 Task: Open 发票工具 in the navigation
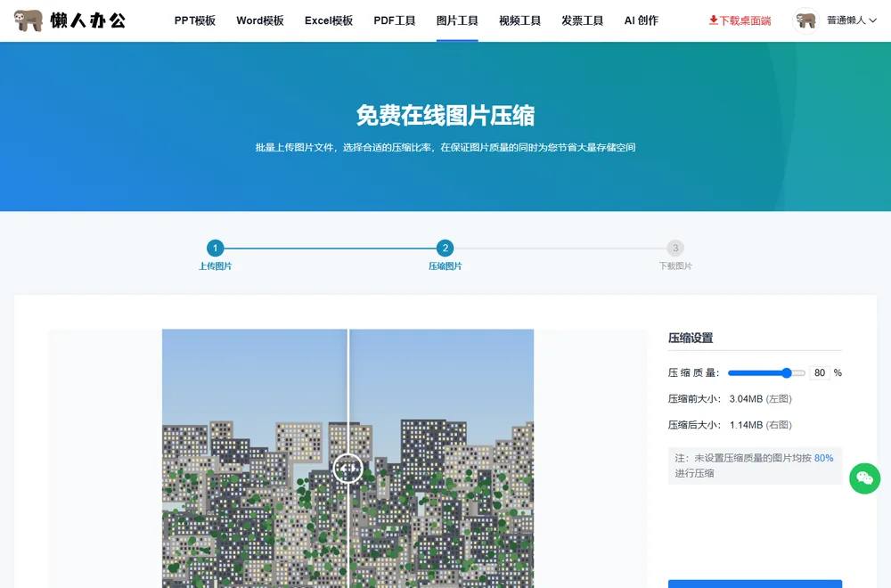[x=582, y=20]
